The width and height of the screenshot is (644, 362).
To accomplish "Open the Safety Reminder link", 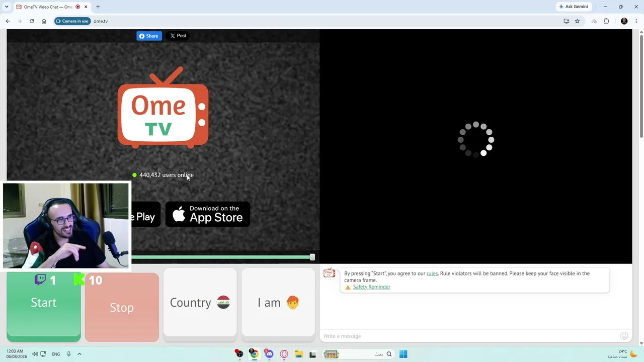I will pos(371,287).
